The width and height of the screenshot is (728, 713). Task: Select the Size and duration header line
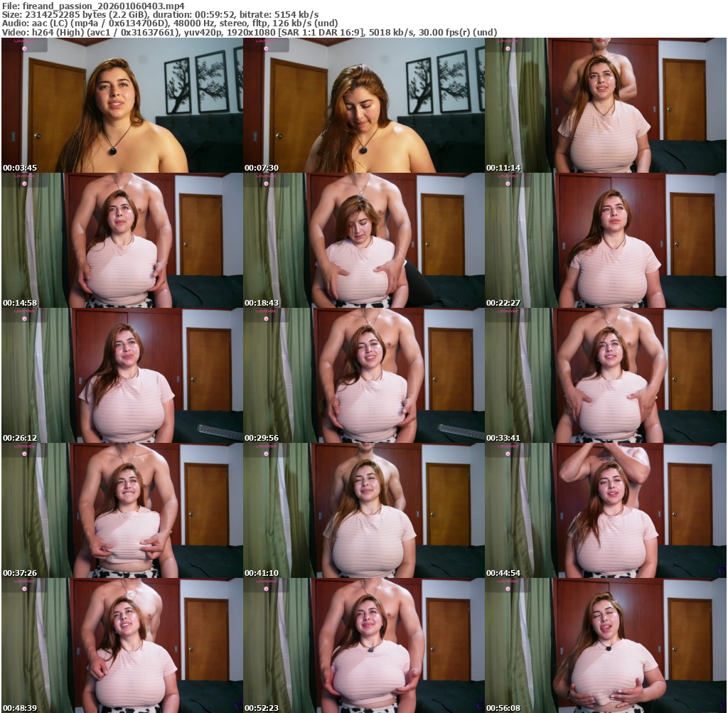pos(160,14)
